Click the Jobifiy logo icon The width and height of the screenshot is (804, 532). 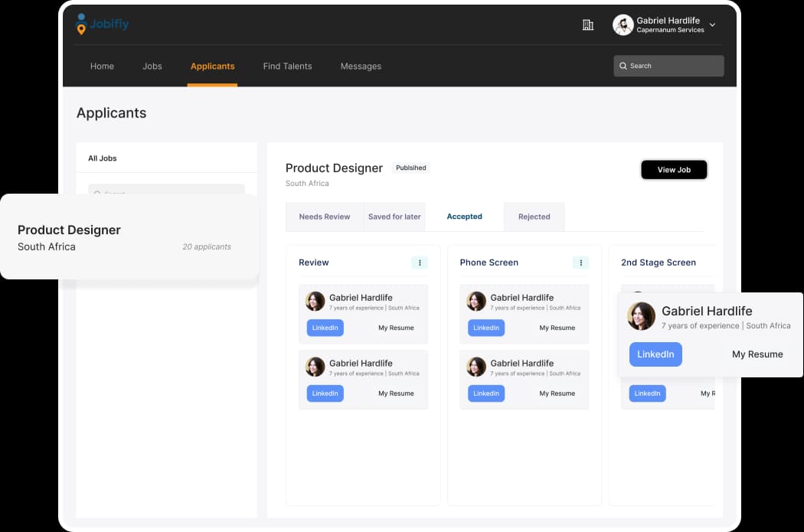(81, 24)
